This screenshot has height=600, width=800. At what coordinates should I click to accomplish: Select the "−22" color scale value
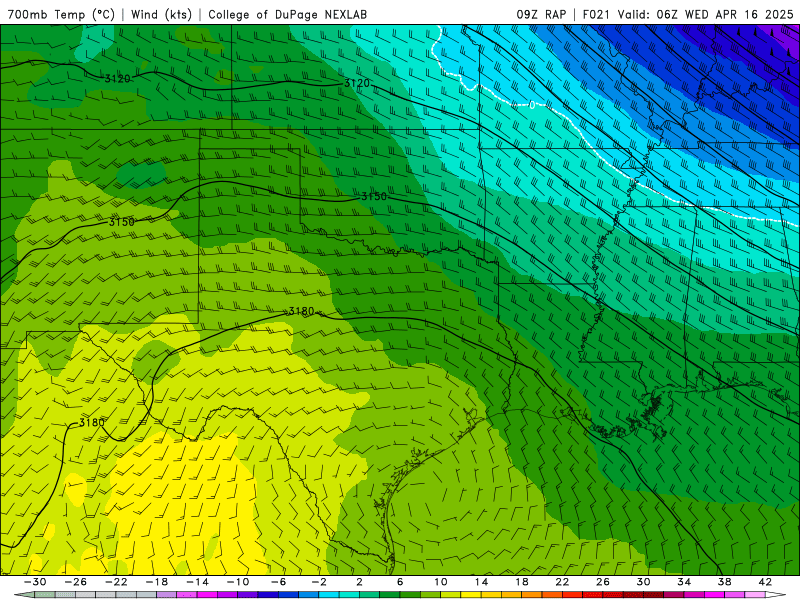tap(116, 582)
